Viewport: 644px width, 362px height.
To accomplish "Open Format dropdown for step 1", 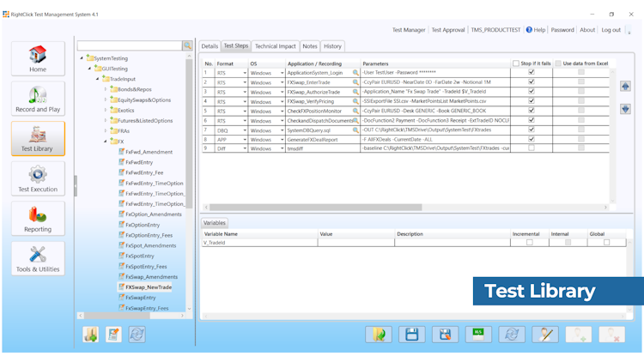I will (x=245, y=73).
